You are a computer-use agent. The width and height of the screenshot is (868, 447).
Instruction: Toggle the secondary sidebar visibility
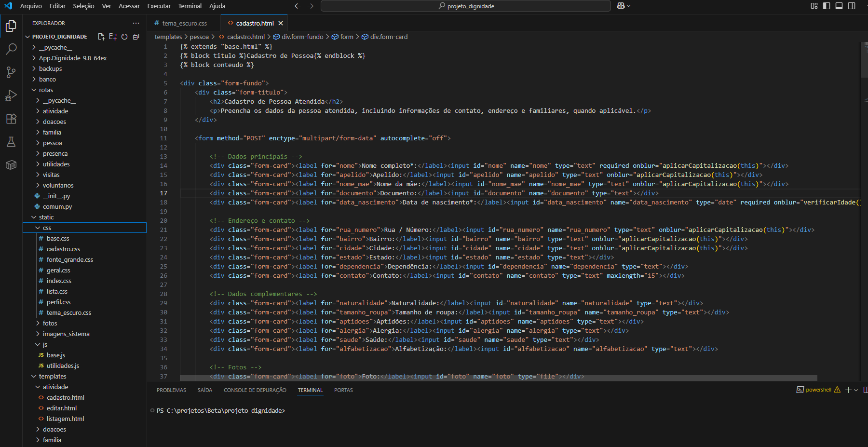pyautogui.click(x=852, y=6)
